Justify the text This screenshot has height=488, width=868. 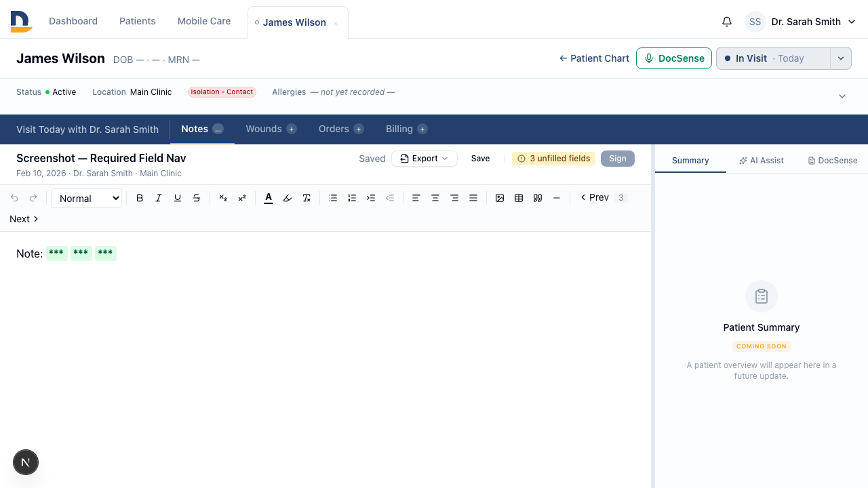click(473, 198)
